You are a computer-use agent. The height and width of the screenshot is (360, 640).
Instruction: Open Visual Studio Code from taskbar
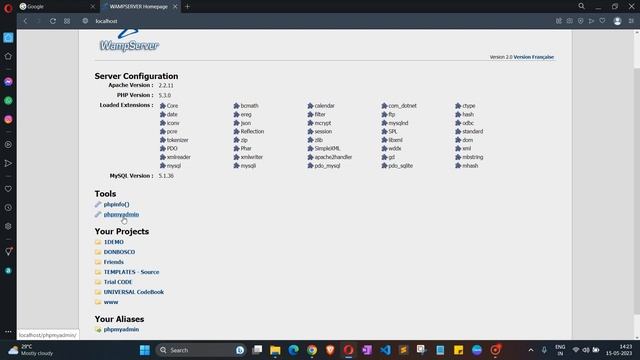click(385, 350)
